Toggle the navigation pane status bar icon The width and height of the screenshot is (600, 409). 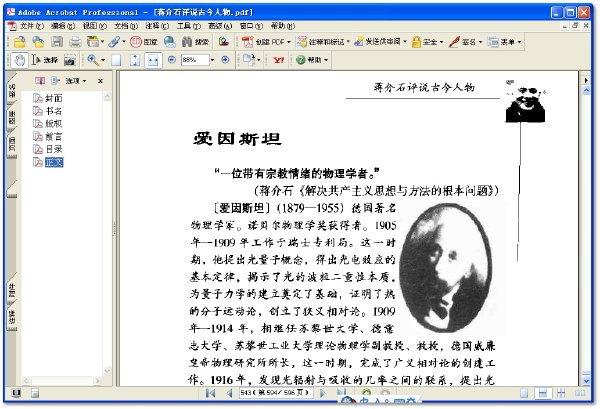35,393
